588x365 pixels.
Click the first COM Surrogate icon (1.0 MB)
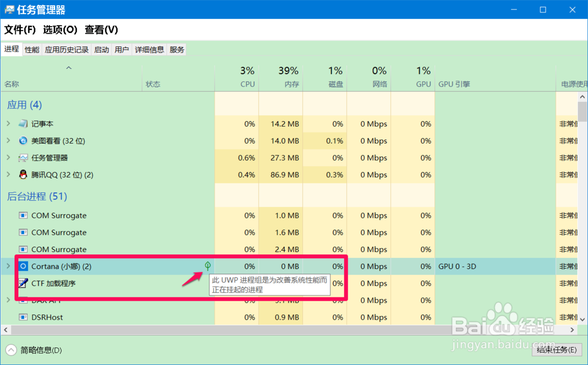point(23,215)
